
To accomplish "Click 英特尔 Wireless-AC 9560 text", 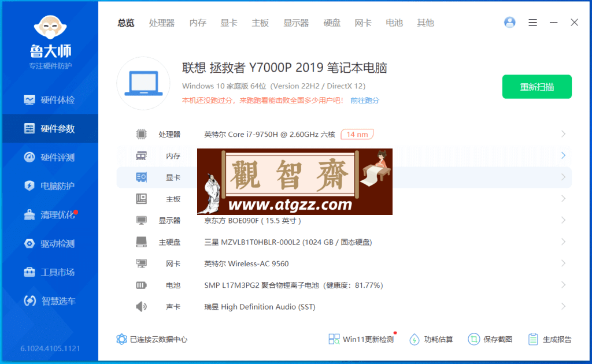I will [246, 263].
